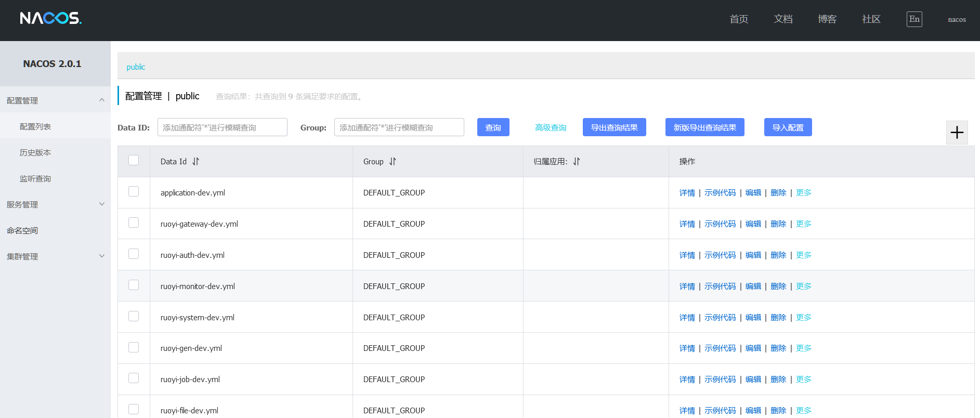This screenshot has height=418, width=980.
Task: Open 更多 menu for ruoyi-system-dev.yml
Action: coord(803,318)
